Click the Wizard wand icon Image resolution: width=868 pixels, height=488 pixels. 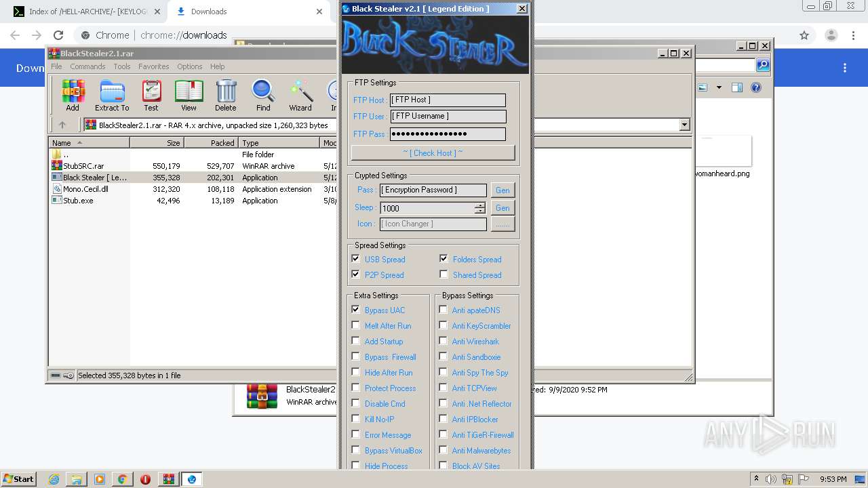point(300,95)
